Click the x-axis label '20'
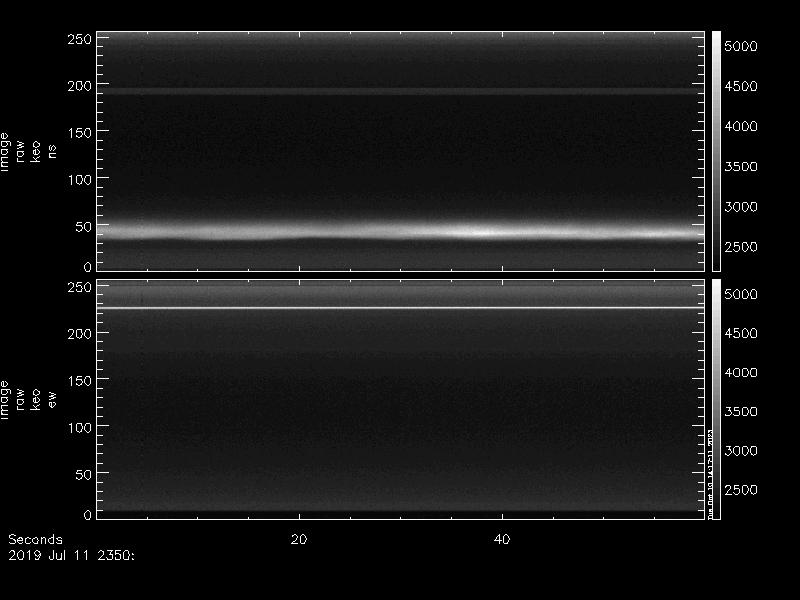 pos(299,539)
